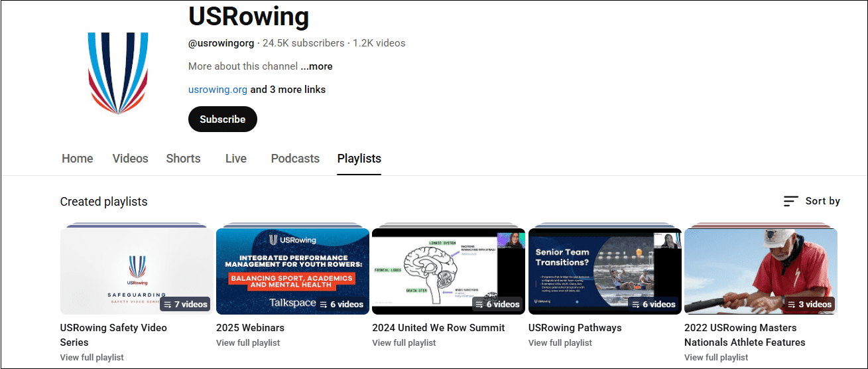Click the USRowing Safety Video Series title

coord(113,335)
